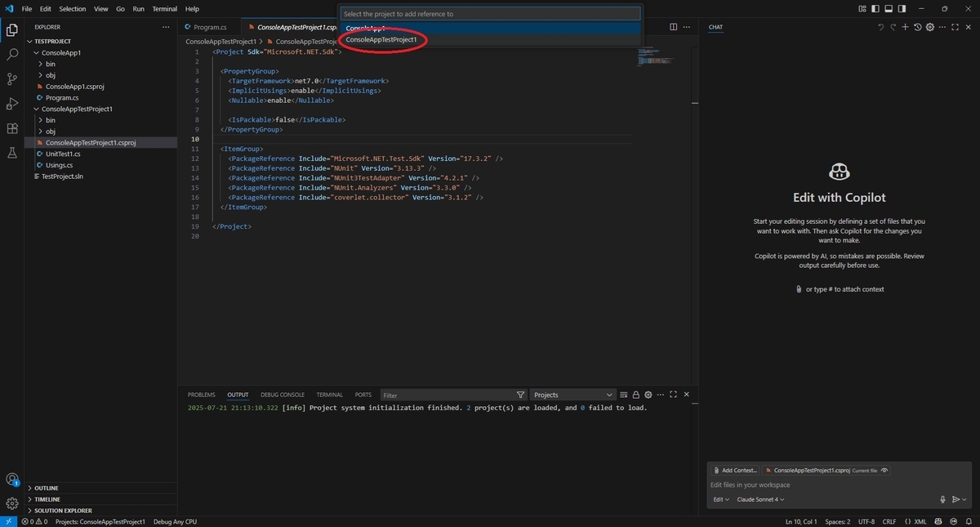Open the Projects output channel dropdown
980x527 pixels.
[x=572, y=395]
